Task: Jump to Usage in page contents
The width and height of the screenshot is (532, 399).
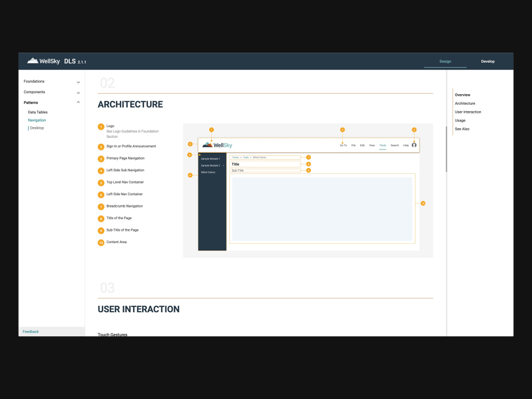Action: [x=460, y=120]
